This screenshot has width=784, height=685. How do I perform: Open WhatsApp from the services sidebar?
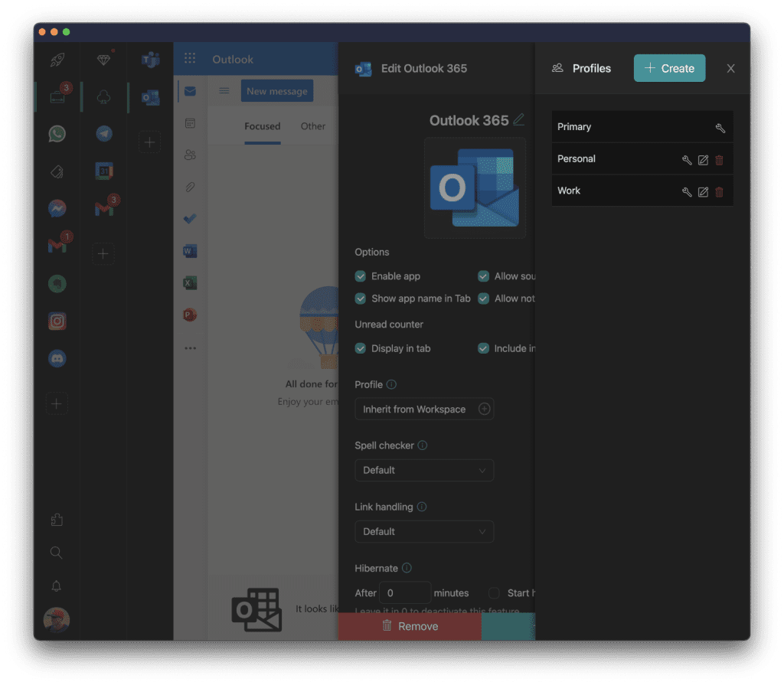coord(57,133)
